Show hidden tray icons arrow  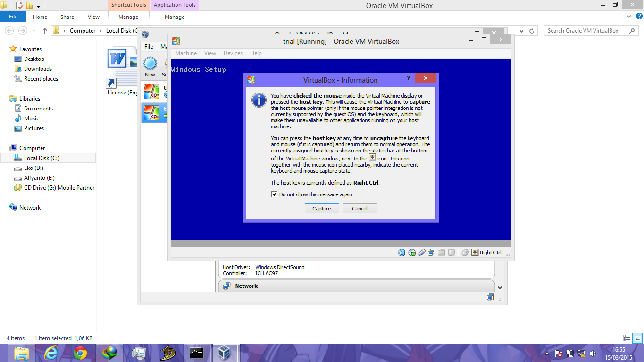coord(547,354)
